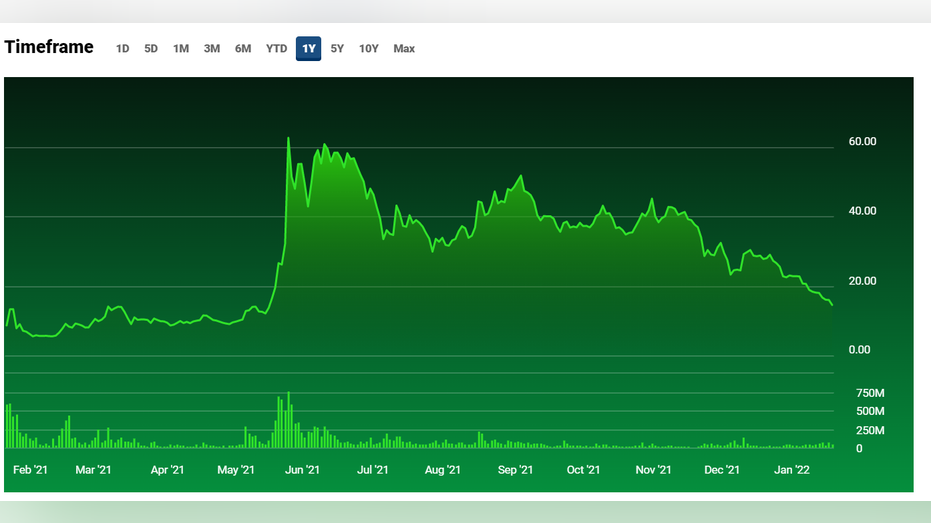Screen dimensions: 931x523
Task: Click the Dec '21 date label
Action: click(722, 470)
